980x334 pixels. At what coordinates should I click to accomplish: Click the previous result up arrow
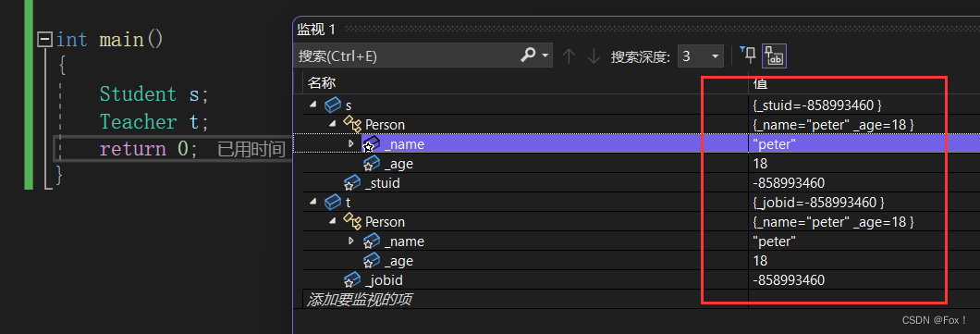tap(569, 56)
